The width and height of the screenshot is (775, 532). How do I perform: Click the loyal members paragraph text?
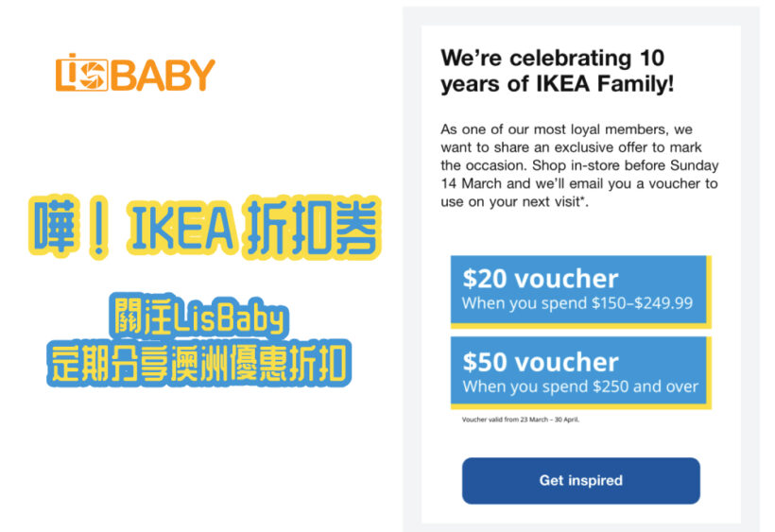coord(579,165)
